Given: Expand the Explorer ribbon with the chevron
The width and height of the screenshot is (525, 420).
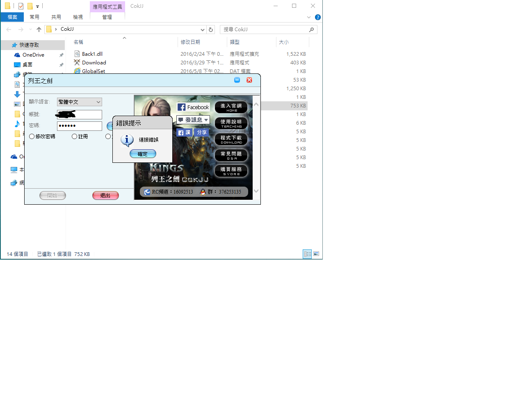Looking at the screenshot, I should point(309,17).
